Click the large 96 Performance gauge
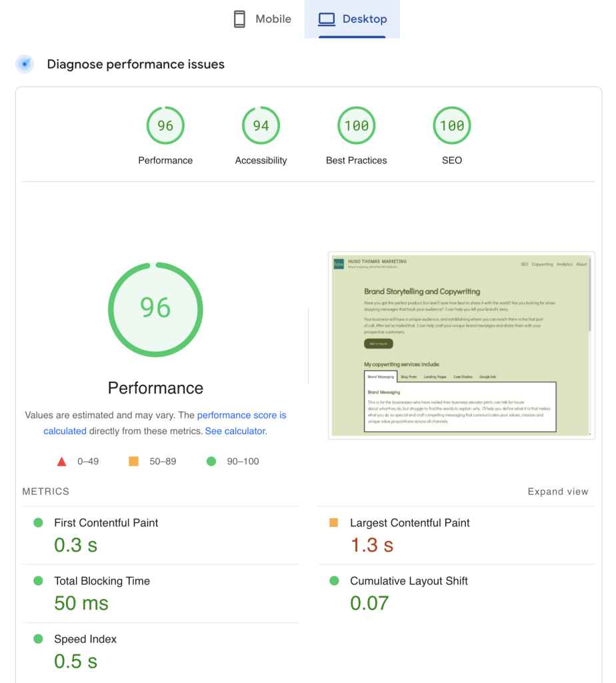This screenshot has height=683, width=616. pyautogui.click(x=155, y=309)
